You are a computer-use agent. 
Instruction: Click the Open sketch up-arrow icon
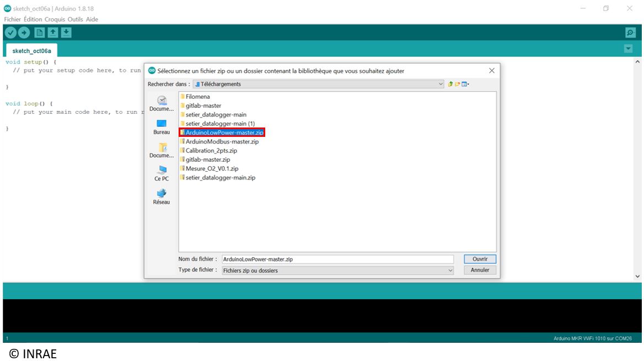pos(53,33)
